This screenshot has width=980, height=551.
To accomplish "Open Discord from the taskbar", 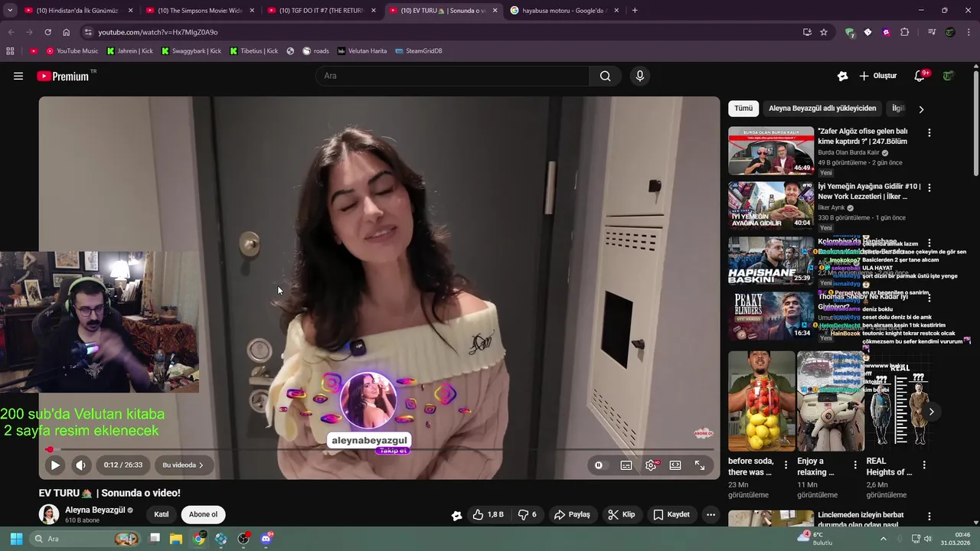I will click(266, 539).
